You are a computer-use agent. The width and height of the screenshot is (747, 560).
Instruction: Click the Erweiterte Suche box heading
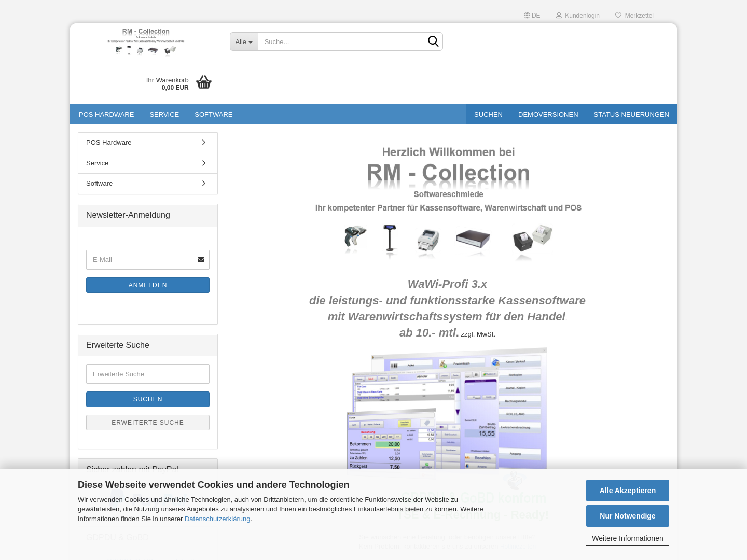click(118, 345)
